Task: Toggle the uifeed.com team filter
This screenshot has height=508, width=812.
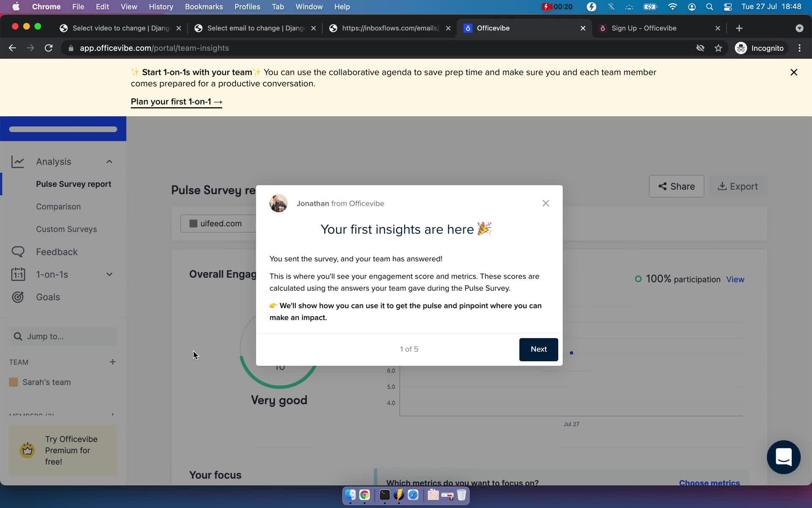Action: pyautogui.click(x=215, y=223)
